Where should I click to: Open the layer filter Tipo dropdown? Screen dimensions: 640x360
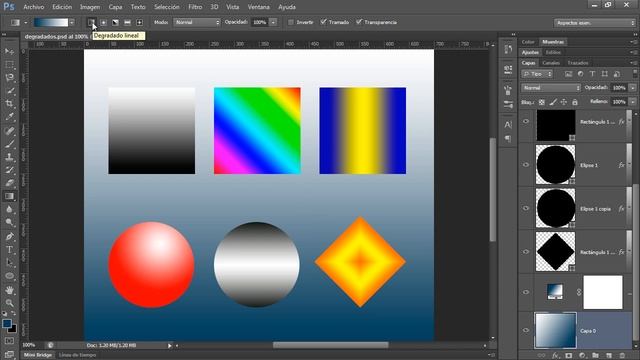[x=537, y=74]
